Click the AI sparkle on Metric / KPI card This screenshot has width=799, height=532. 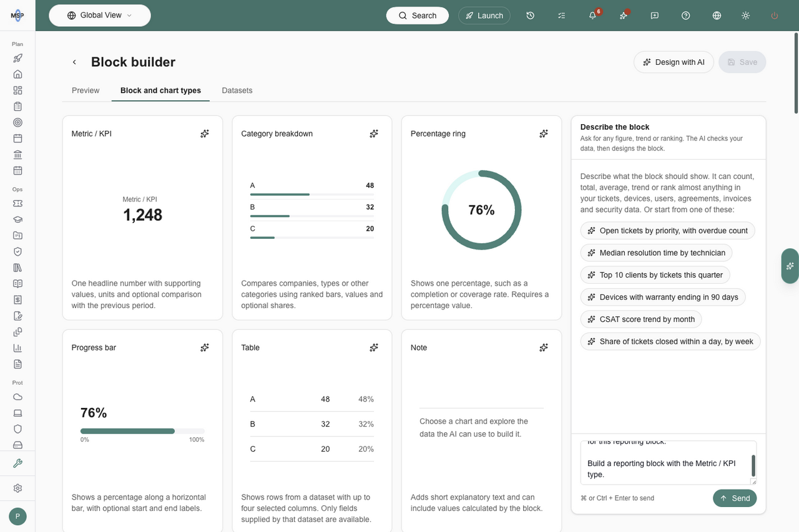point(205,133)
